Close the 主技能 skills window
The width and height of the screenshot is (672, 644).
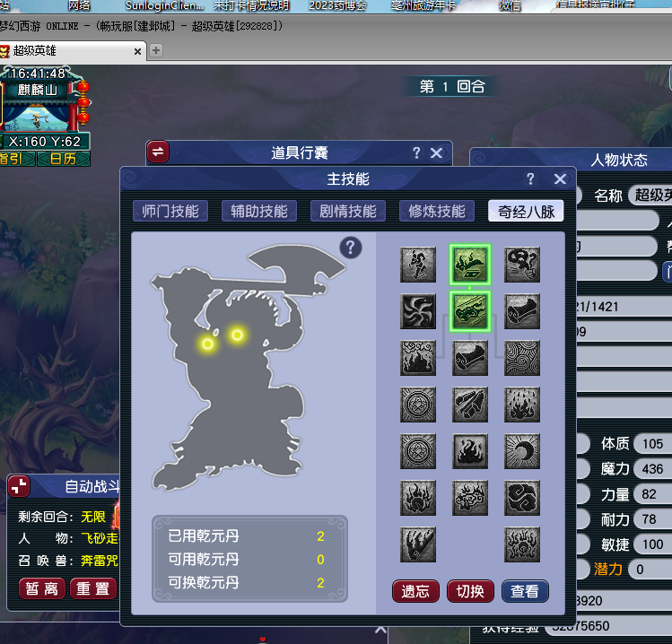tap(560, 179)
